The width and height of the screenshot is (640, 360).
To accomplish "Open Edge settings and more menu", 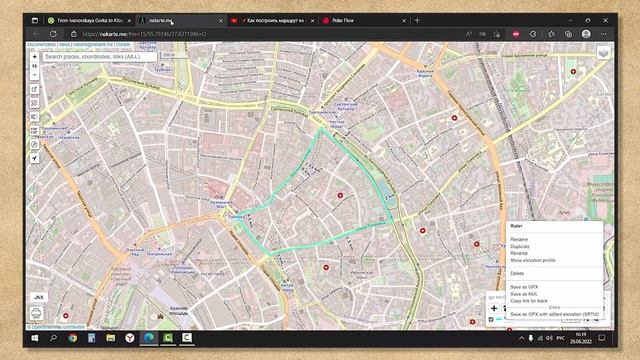I will pos(604,34).
